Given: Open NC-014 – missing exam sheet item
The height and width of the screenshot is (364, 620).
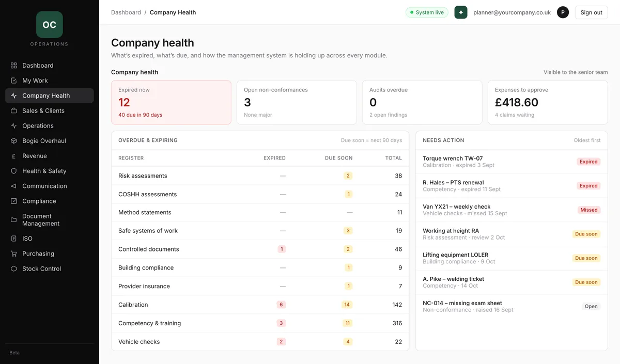Looking at the screenshot, I should pos(512,306).
